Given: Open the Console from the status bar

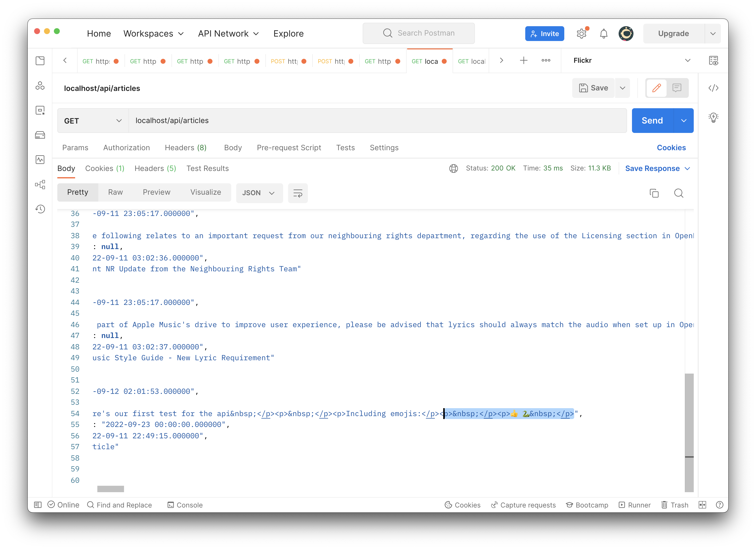Looking at the screenshot, I should [x=185, y=505].
